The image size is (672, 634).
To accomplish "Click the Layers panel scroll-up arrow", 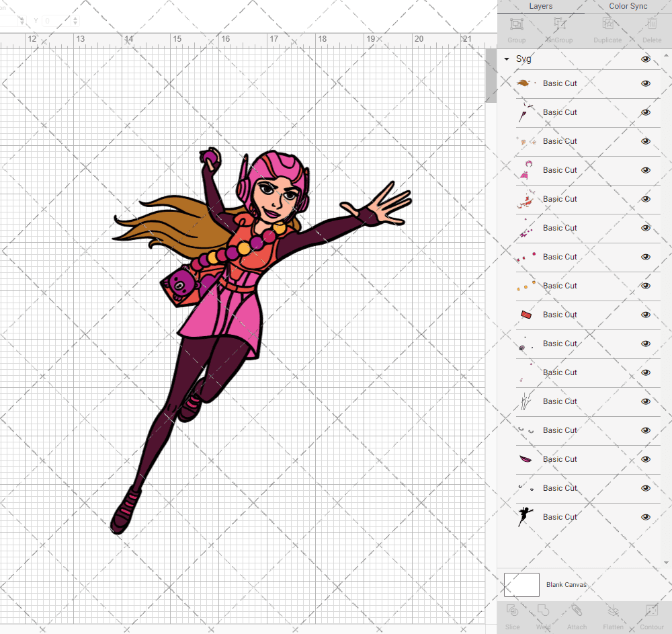I will click(665, 56).
